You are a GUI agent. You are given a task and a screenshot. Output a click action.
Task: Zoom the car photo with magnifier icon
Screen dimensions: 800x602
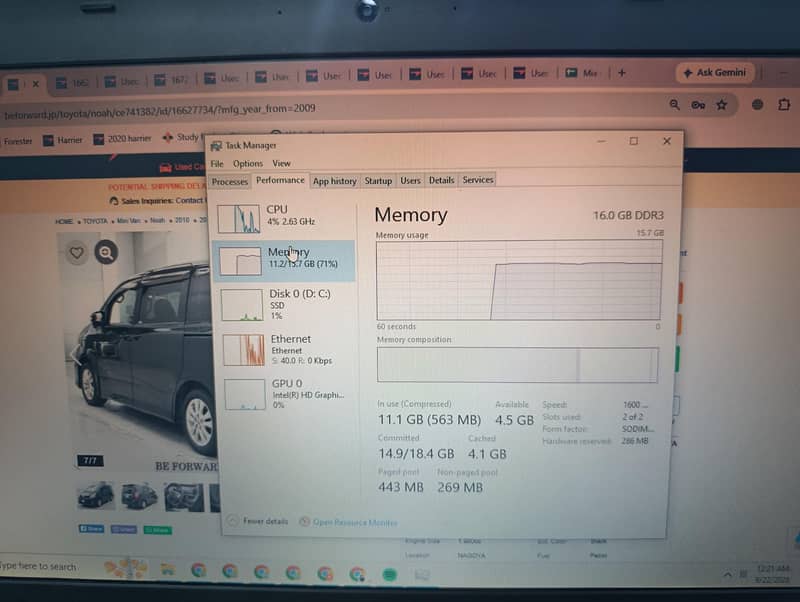click(x=106, y=253)
